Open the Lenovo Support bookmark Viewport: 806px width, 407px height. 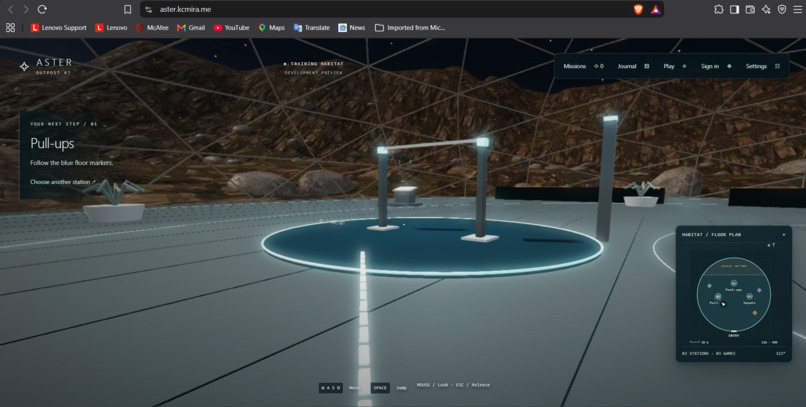59,28
